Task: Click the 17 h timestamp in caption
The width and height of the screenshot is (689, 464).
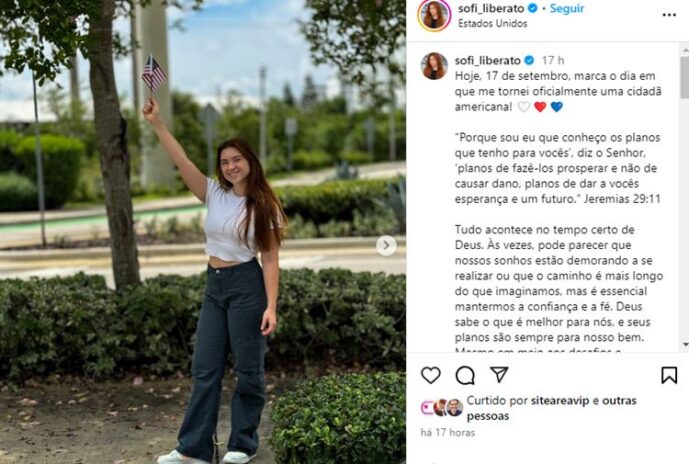Action: click(x=553, y=60)
